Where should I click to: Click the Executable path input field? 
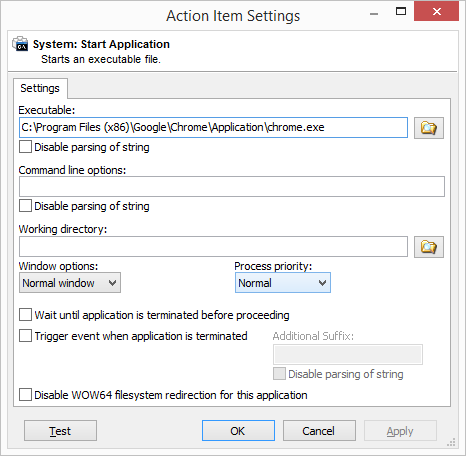point(213,127)
